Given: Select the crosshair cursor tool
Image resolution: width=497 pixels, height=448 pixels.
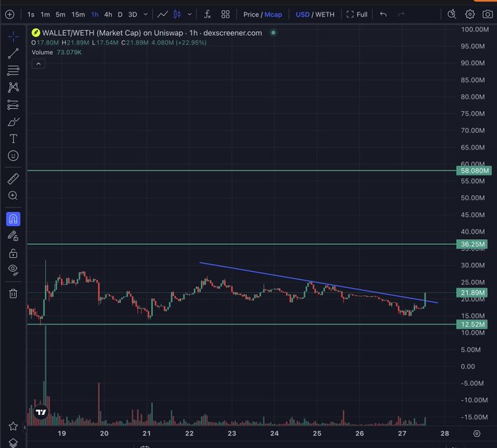Looking at the screenshot, I should click(13, 37).
